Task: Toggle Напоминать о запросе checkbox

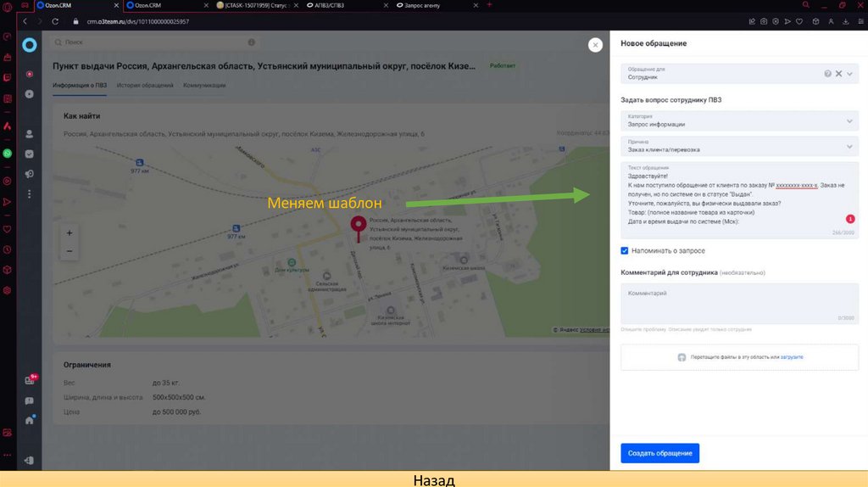Action: pos(625,251)
